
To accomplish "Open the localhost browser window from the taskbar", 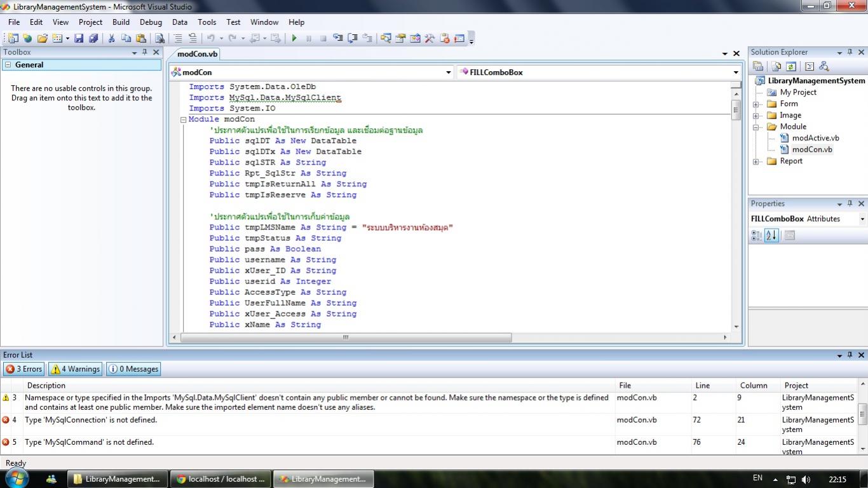I will pos(221,479).
